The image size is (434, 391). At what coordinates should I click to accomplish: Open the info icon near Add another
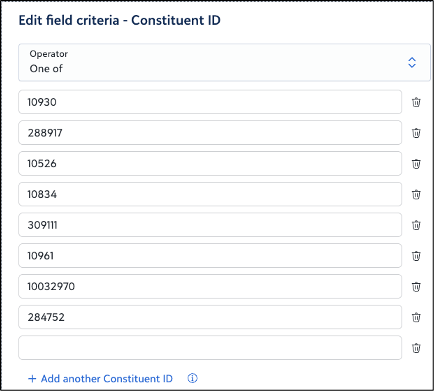coord(192,378)
